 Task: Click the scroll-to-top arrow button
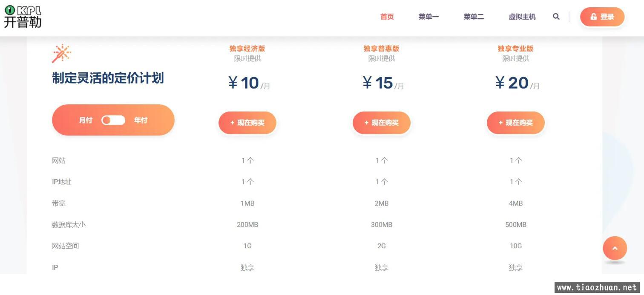click(615, 248)
